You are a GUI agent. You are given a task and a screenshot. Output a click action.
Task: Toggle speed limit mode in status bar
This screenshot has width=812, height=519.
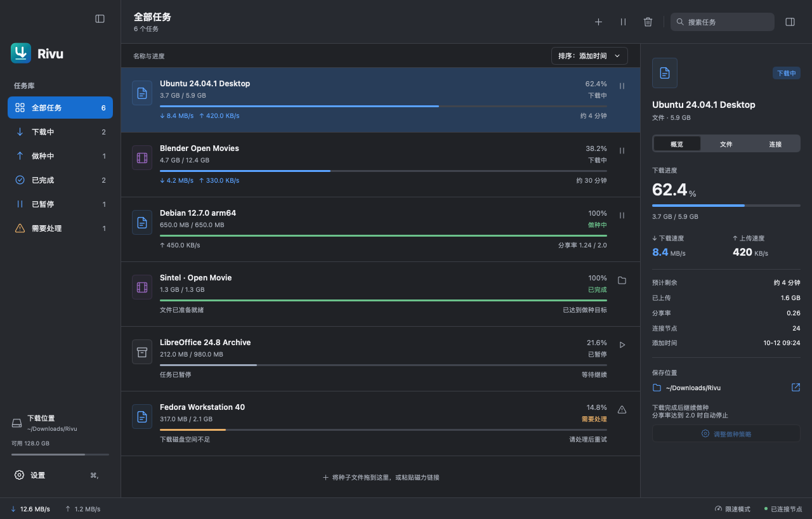pos(732,509)
